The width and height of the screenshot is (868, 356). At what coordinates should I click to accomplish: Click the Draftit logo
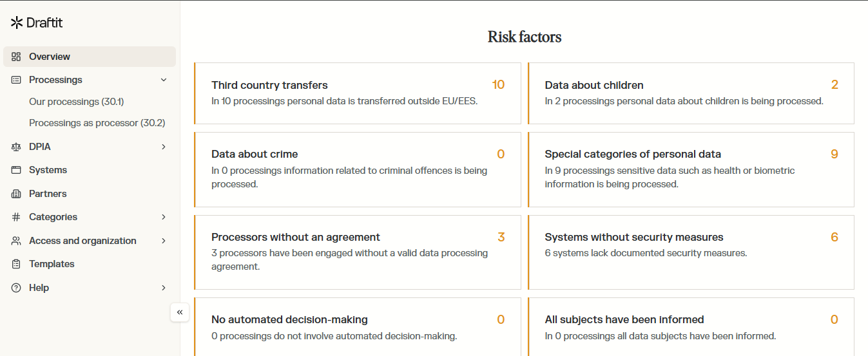coord(37,23)
